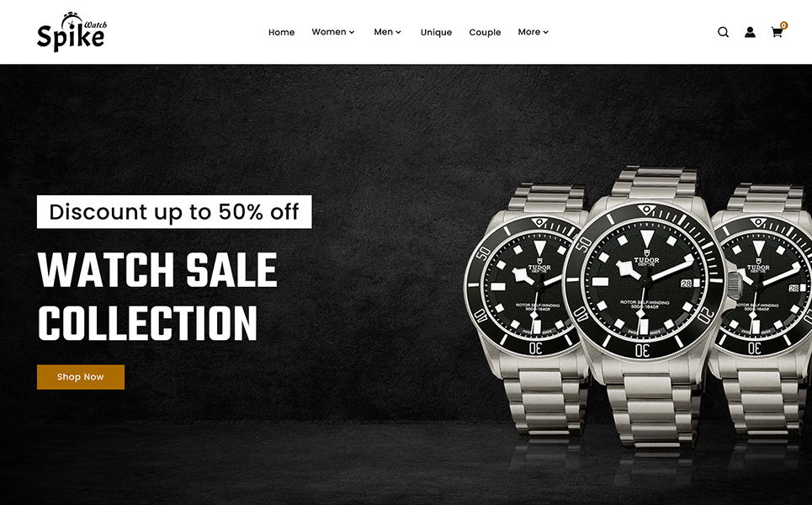This screenshot has width=812, height=505.
Task: Click the stopwatch graphic in the logo
Action: pyautogui.click(x=72, y=21)
